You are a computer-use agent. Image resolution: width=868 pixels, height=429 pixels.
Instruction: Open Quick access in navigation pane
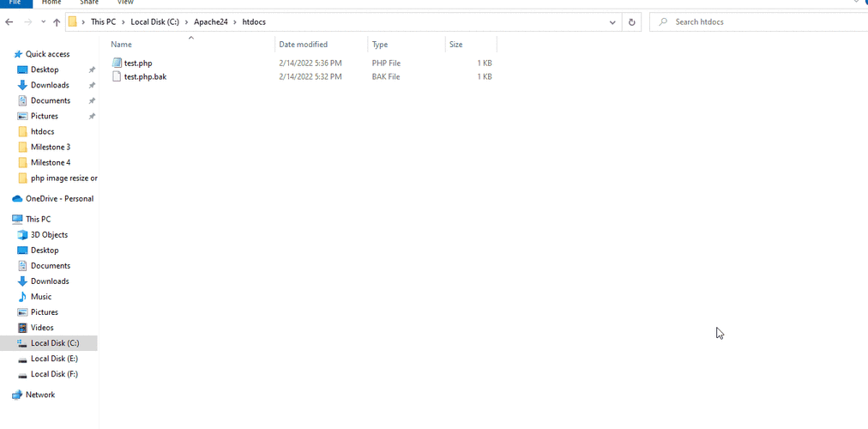click(x=48, y=54)
